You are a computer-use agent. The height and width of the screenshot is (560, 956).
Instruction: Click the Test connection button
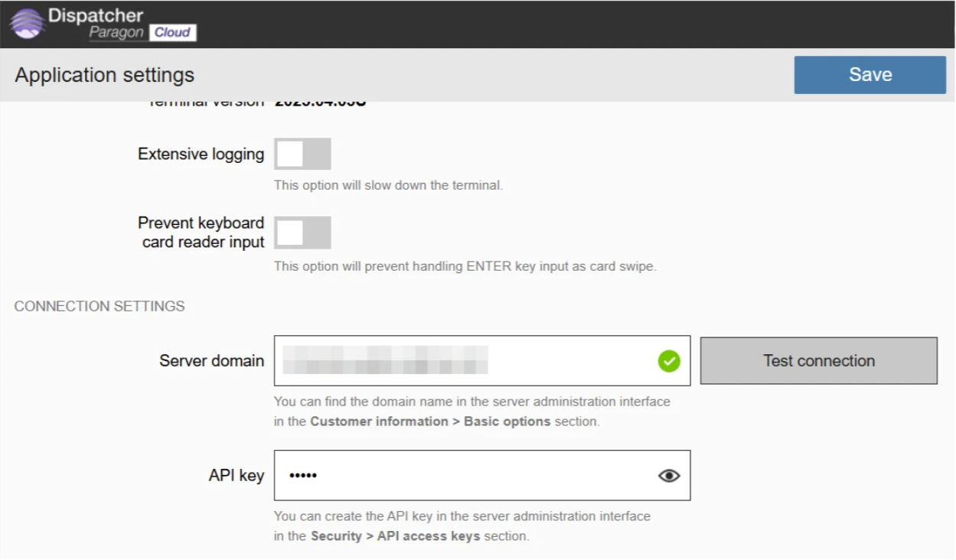pos(818,361)
